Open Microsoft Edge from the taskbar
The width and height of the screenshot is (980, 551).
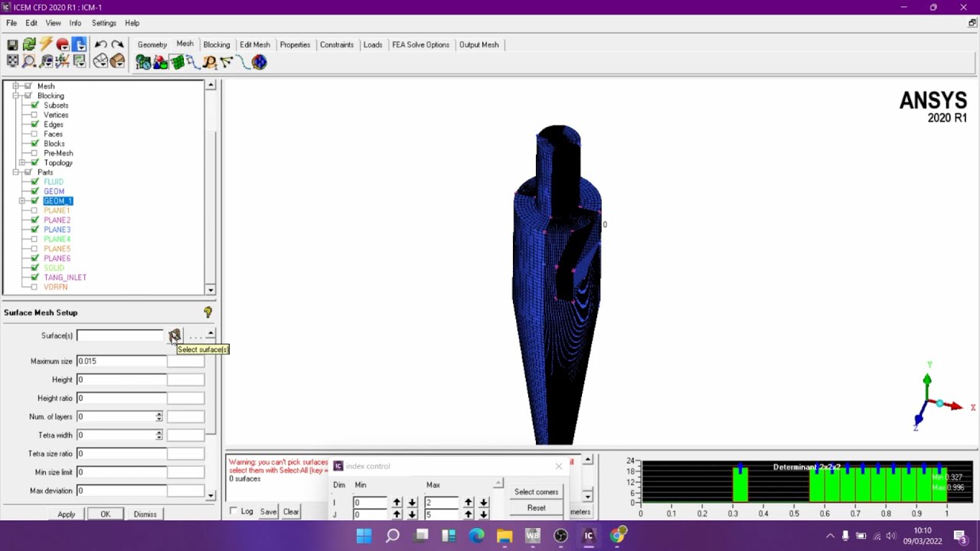coord(476,536)
